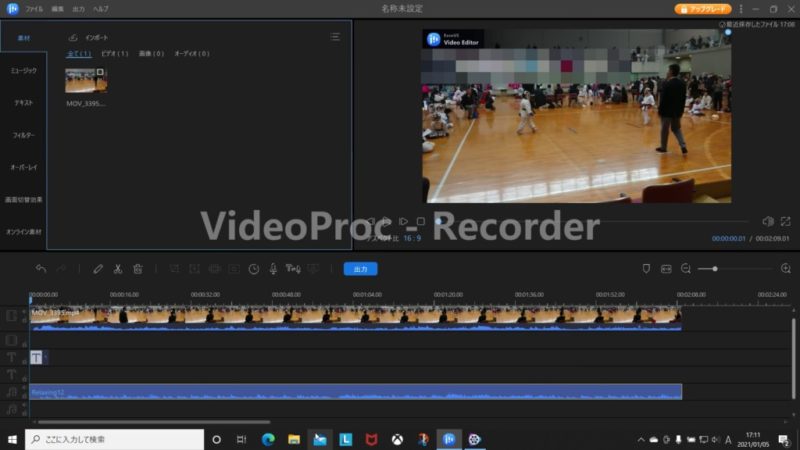800x450 pixels.
Task: Select the Crop tool in timeline toolbar
Action: click(174, 269)
